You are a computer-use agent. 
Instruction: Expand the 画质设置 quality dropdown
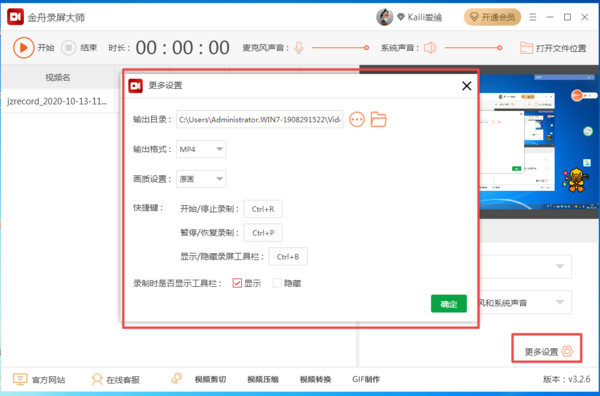pos(201,179)
